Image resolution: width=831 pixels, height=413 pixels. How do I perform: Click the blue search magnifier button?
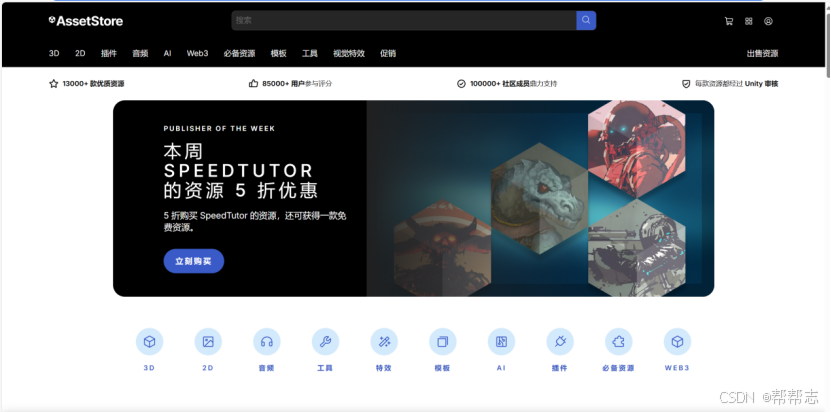pyautogui.click(x=586, y=20)
